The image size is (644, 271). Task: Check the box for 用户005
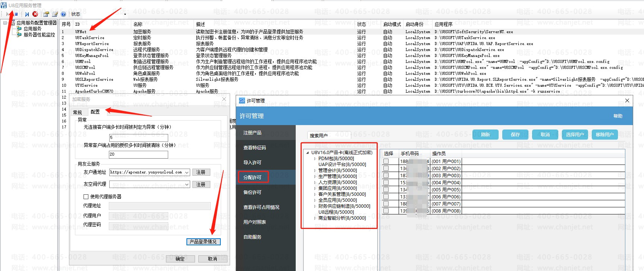[x=386, y=190]
